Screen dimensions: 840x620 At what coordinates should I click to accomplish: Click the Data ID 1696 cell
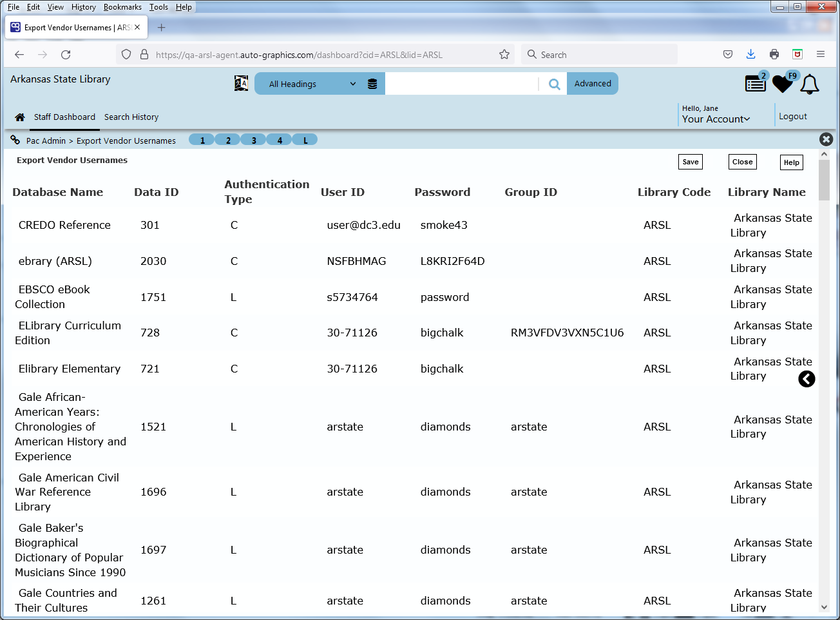pos(153,492)
